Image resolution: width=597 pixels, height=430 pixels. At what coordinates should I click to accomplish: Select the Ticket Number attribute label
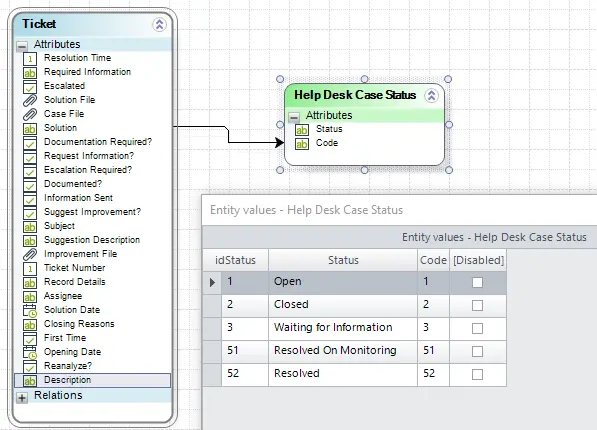coord(75,268)
